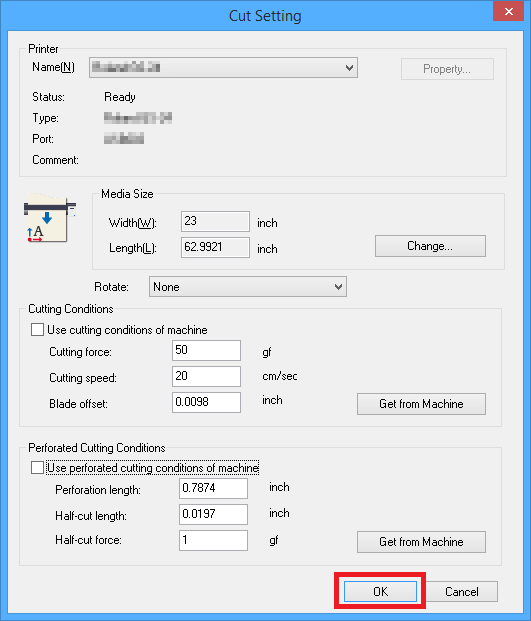Select the Cutting speed field
The image size is (531, 621).
(x=206, y=376)
